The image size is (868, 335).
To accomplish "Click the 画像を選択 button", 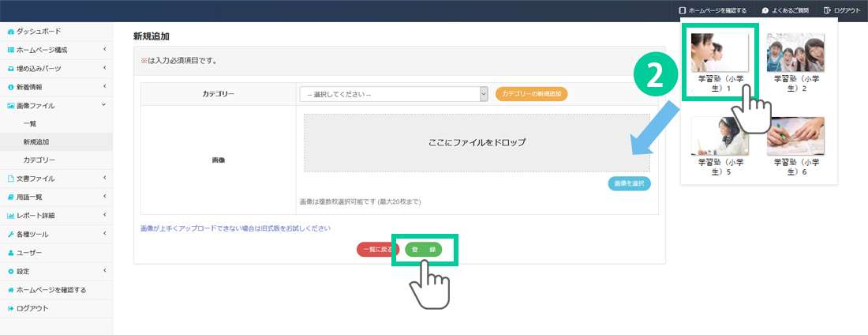I will click(x=629, y=183).
